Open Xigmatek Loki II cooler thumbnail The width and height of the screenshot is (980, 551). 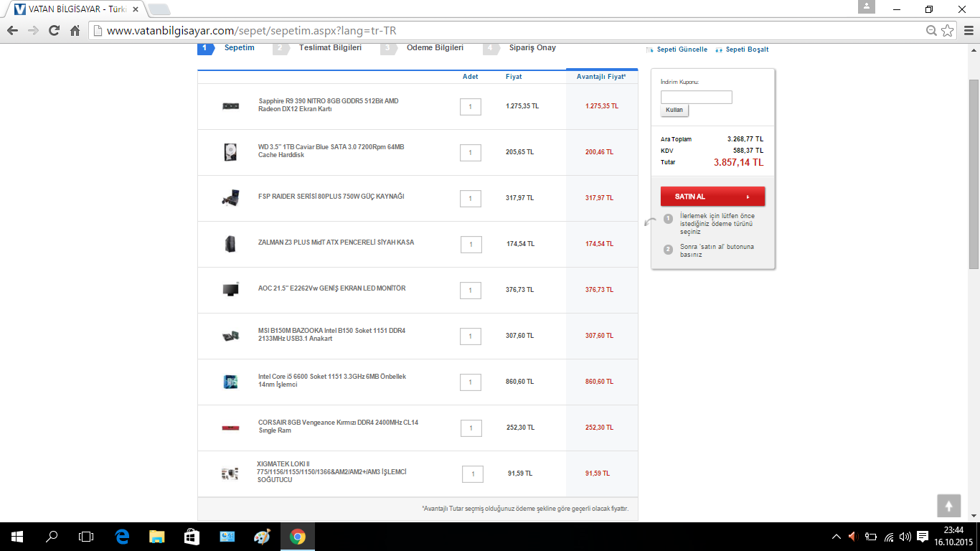230,474
